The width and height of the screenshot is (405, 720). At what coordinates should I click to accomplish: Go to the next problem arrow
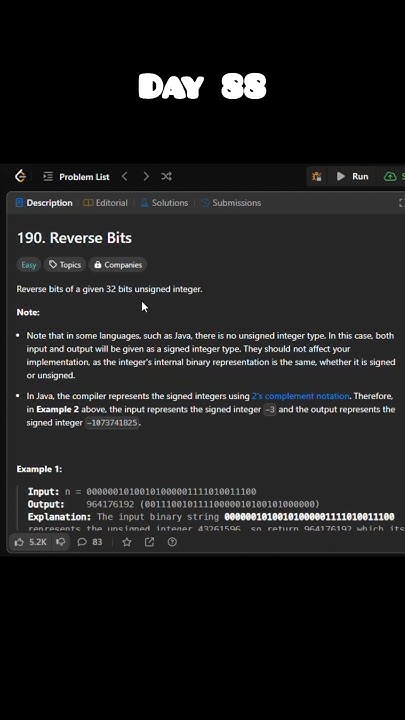[x=146, y=176]
